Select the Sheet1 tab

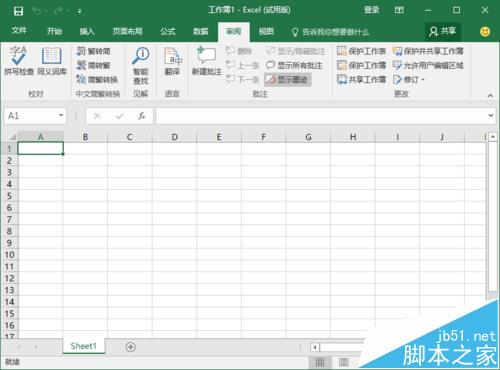pyautogui.click(x=84, y=346)
